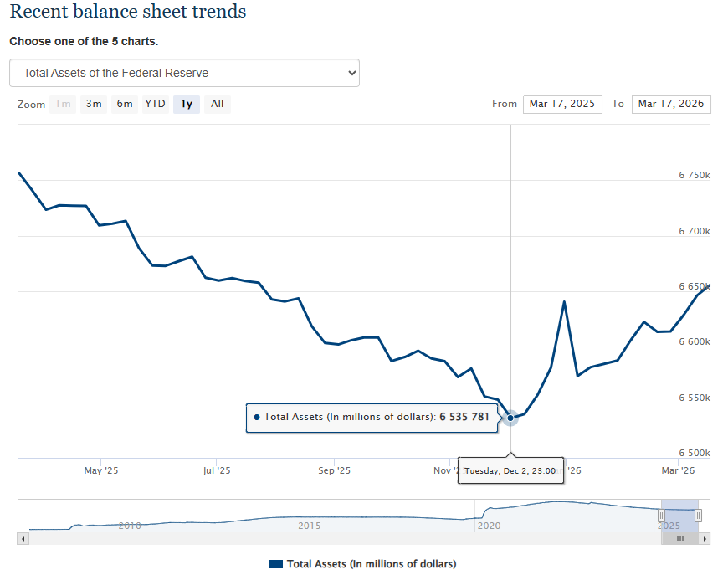Choose the 1y zoom button
728x575 pixels.
click(x=187, y=104)
